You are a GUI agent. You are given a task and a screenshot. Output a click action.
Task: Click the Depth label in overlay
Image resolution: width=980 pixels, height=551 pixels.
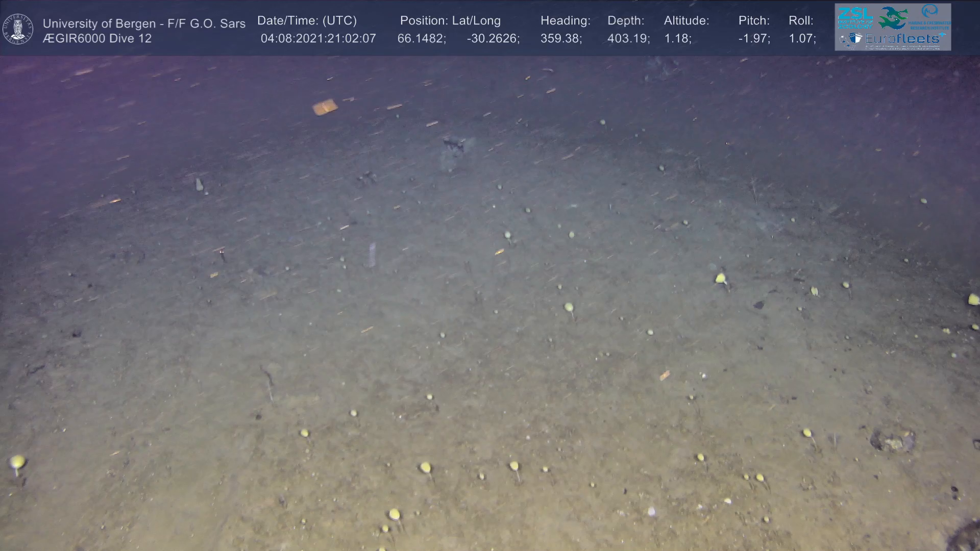(626, 21)
